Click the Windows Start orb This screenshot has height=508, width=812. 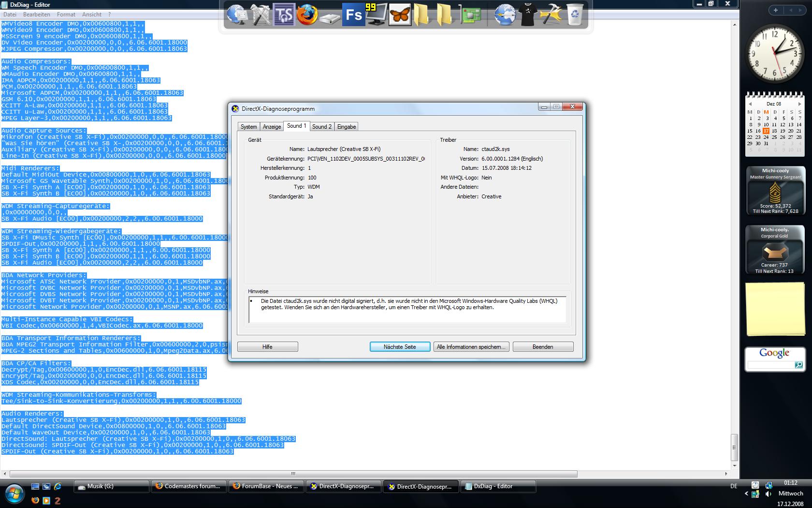click(14, 494)
